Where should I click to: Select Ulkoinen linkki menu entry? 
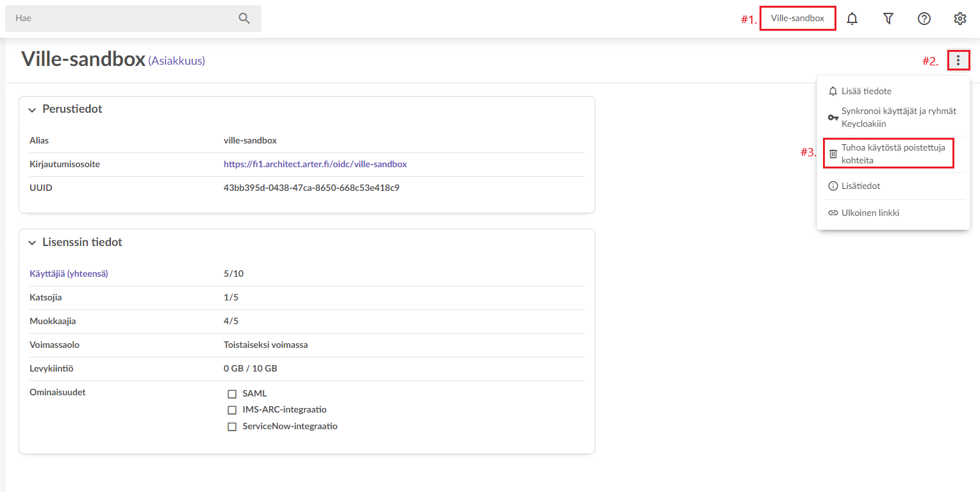pos(870,213)
